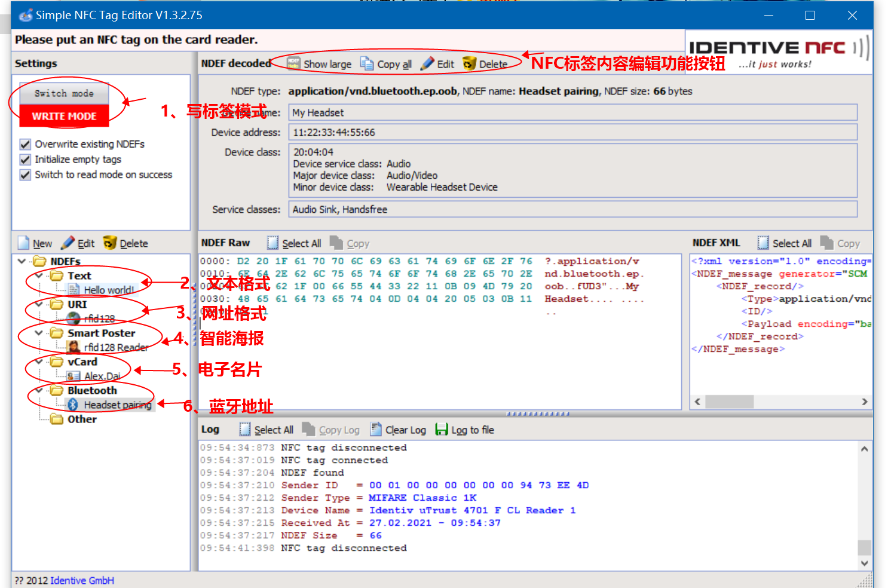Click the Smart Poster folder label
Viewport: 888px width, 588px height.
click(101, 333)
